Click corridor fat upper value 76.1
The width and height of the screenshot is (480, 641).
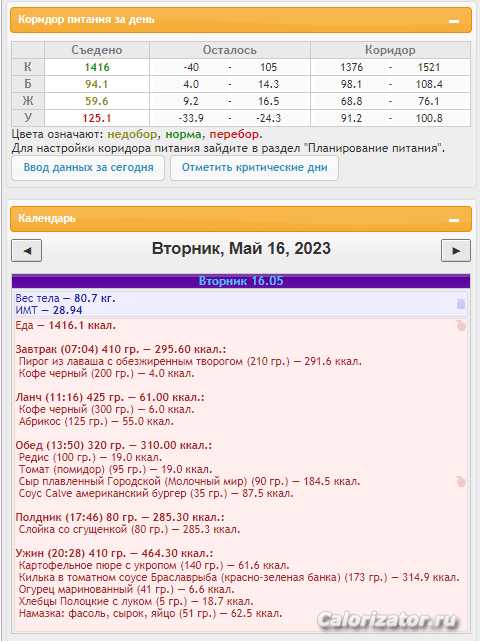[x=429, y=101]
